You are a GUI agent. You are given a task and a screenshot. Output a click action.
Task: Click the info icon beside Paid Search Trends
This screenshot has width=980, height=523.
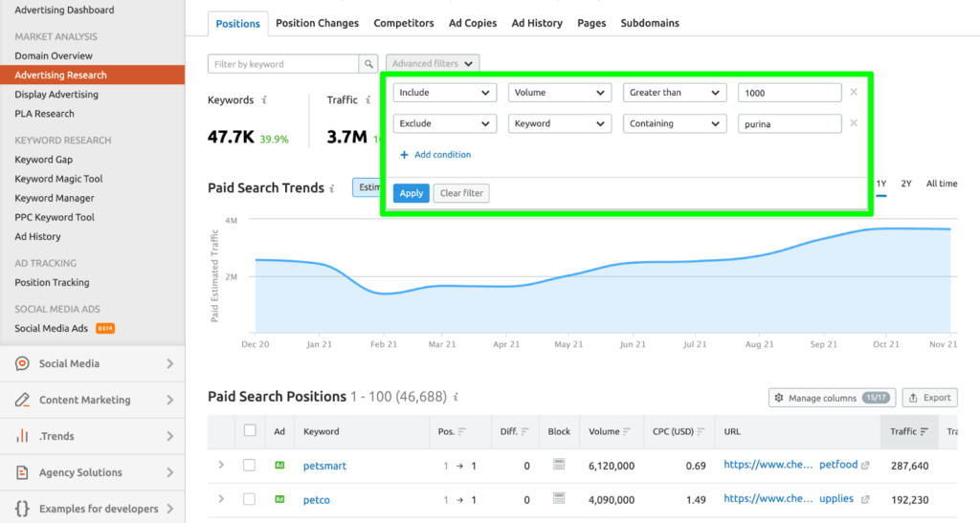(x=332, y=188)
